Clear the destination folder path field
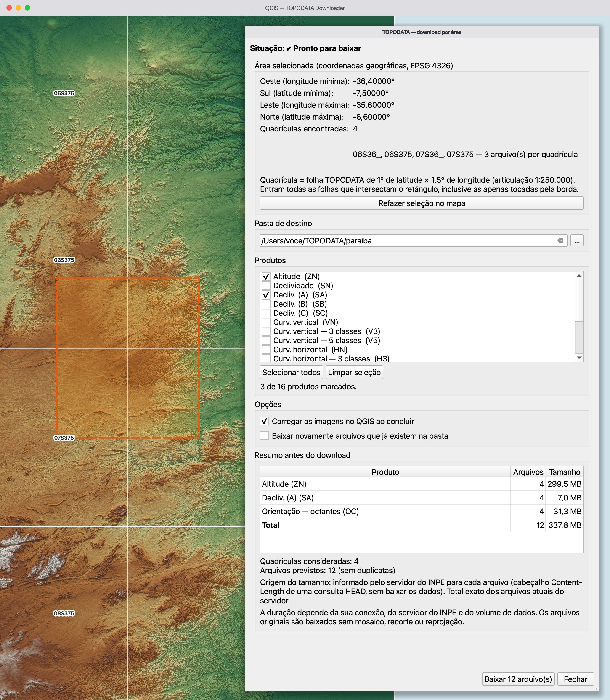 pos(560,240)
